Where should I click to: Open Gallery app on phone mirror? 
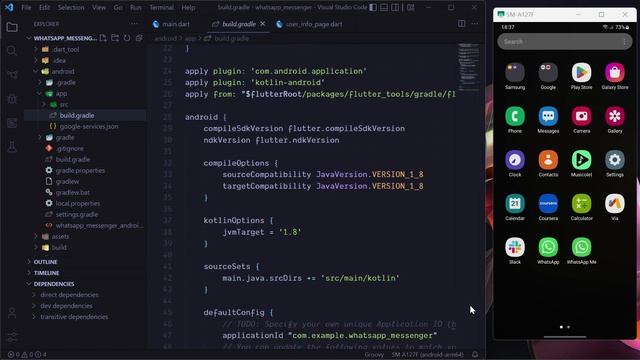point(615,120)
